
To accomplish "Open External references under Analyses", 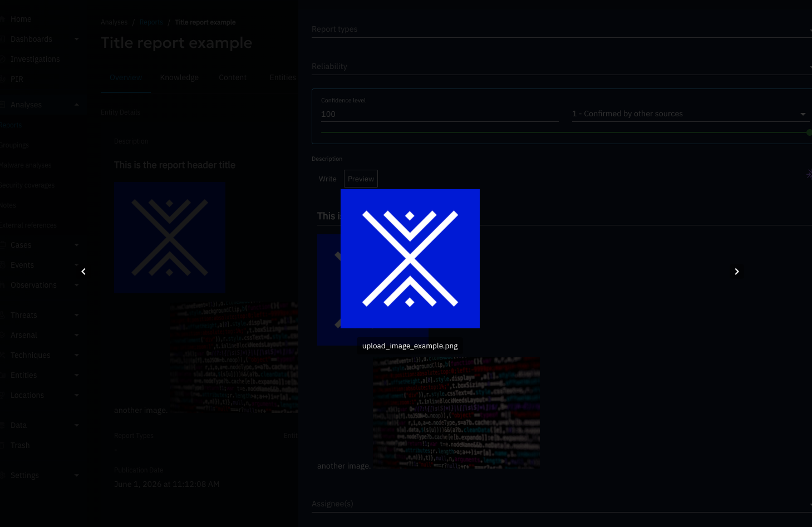I will tap(28, 225).
